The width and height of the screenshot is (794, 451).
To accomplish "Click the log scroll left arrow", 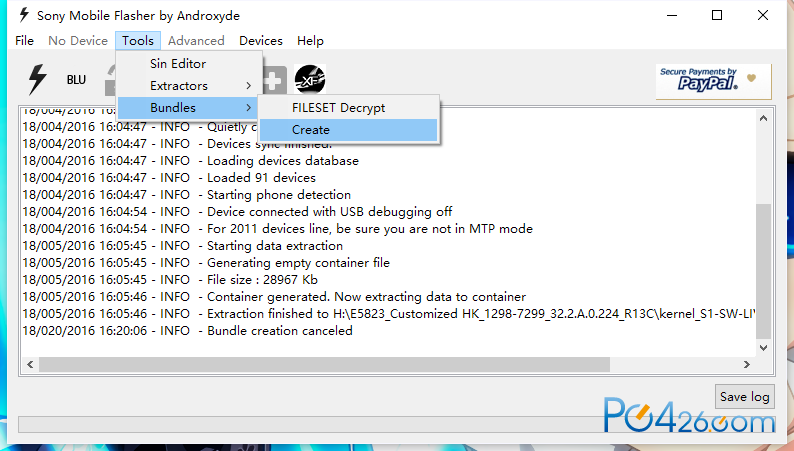I will point(30,364).
